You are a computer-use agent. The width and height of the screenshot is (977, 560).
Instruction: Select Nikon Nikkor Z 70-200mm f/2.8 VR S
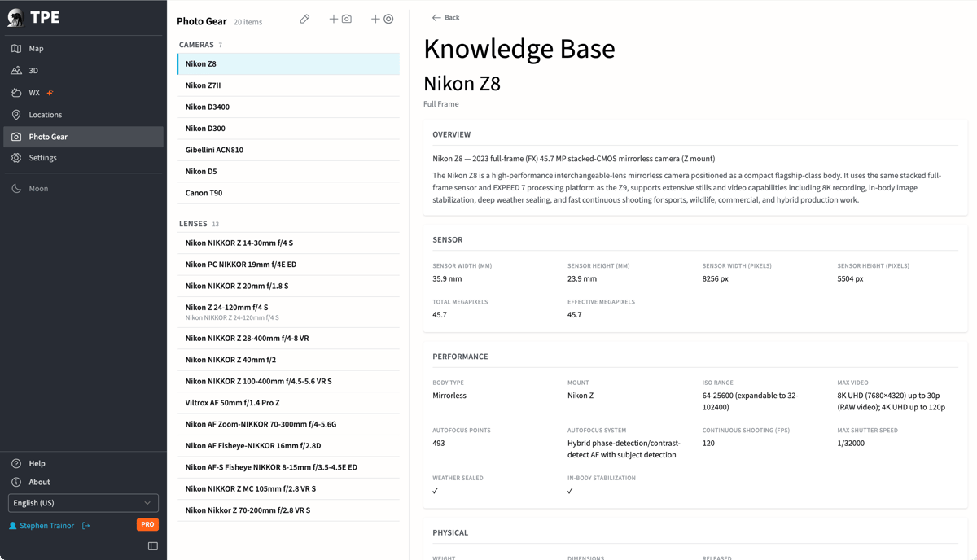coord(288,510)
